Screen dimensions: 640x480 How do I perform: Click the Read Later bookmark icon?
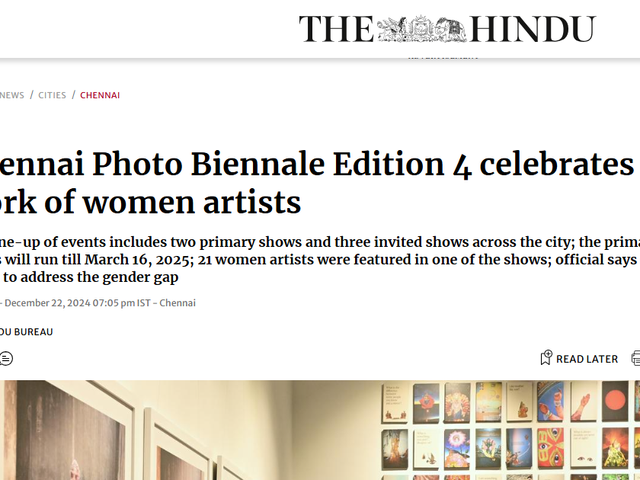click(x=546, y=358)
